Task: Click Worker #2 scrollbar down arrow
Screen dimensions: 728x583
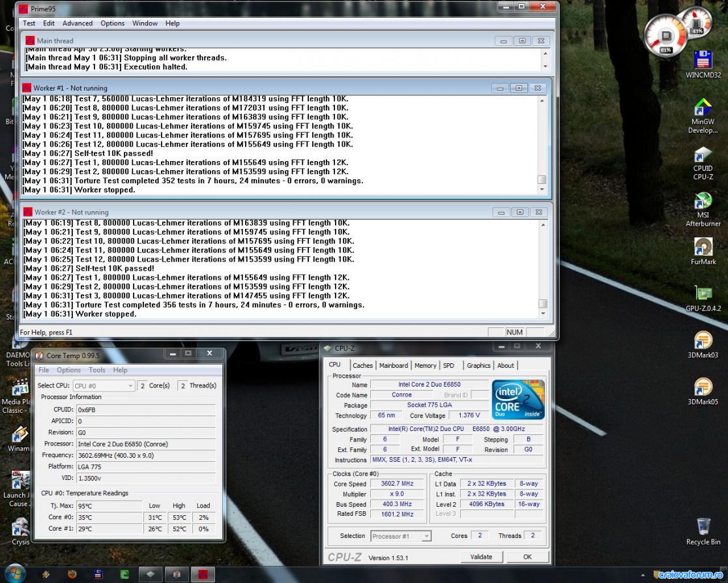Action: [543, 313]
